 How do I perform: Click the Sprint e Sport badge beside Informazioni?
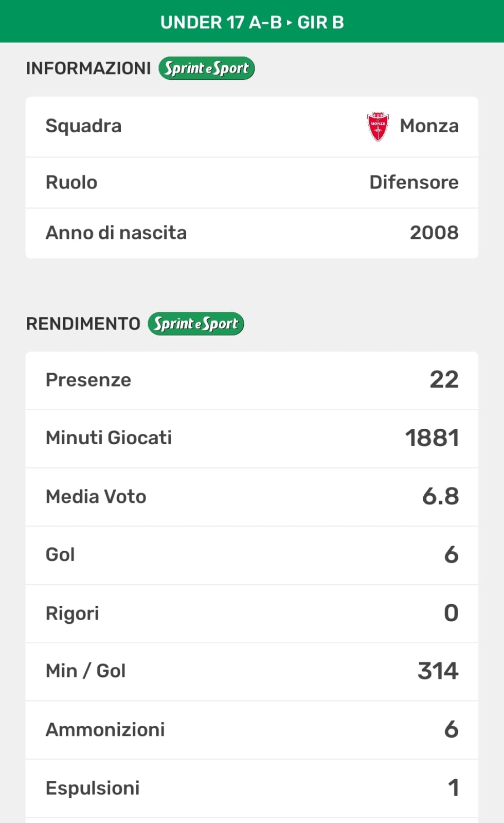[x=207, y=68]
